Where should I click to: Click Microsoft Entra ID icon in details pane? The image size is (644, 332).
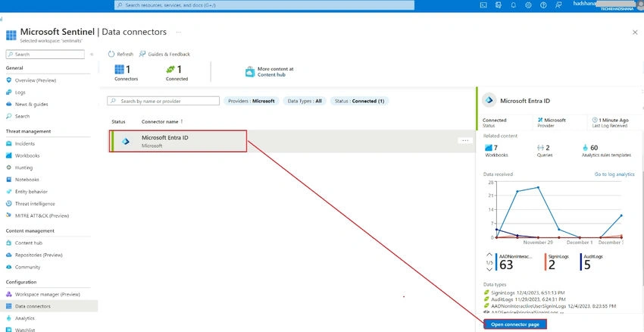(489, 100)
